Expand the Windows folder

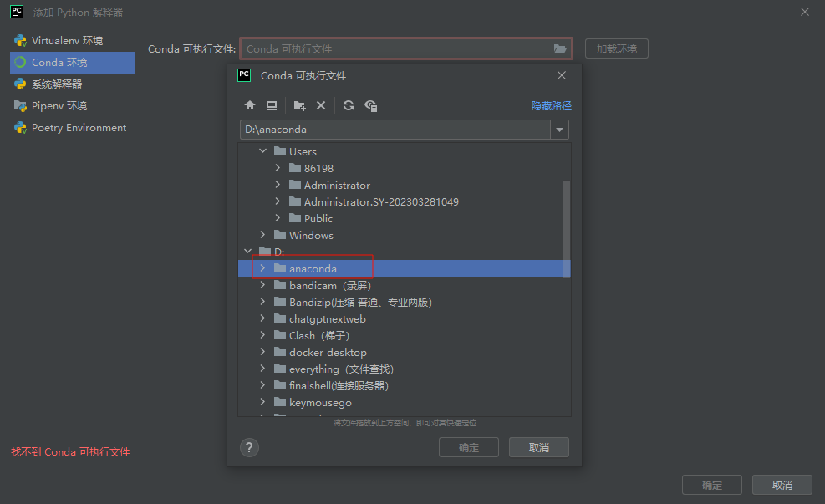coord(263,235)
